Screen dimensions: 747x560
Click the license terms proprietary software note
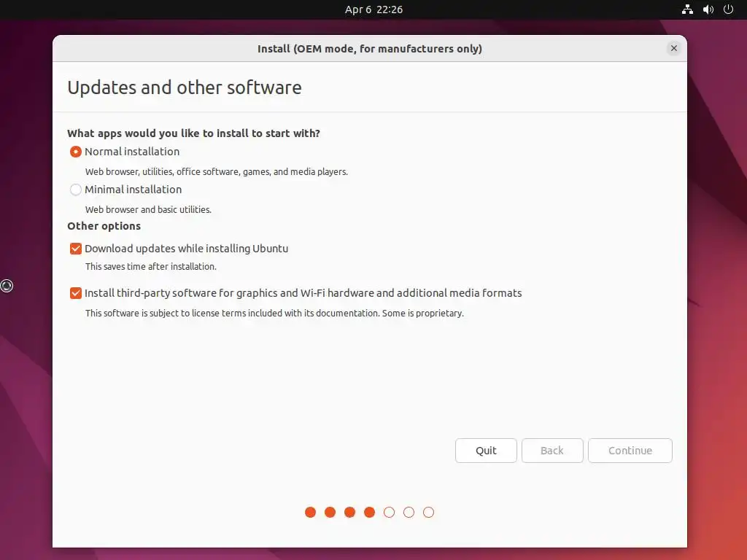[274, 314]
